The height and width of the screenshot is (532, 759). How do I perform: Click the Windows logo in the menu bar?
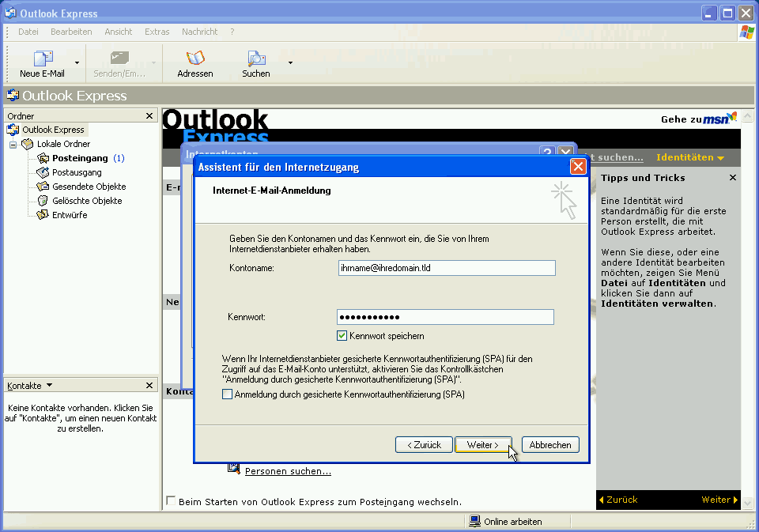[x=746, y=32]
